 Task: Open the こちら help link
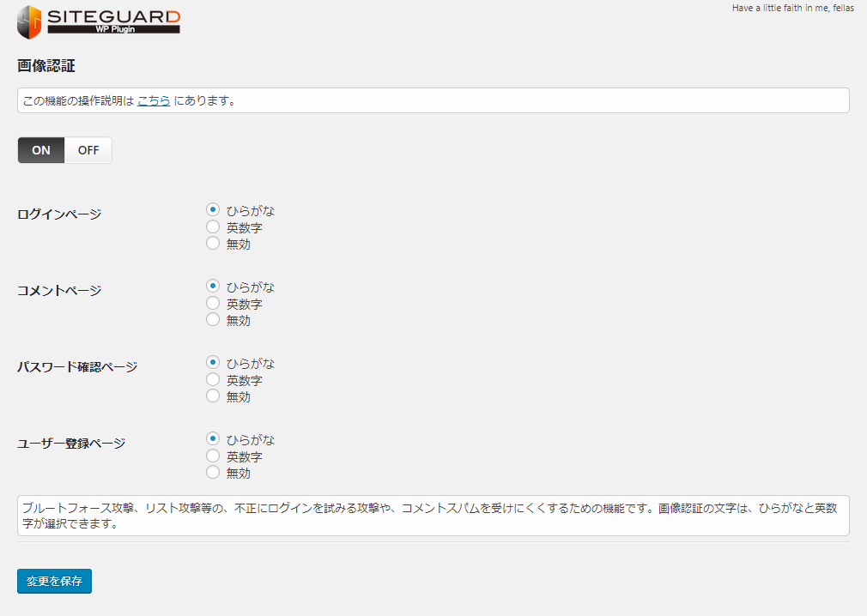[x=154, y=100]
